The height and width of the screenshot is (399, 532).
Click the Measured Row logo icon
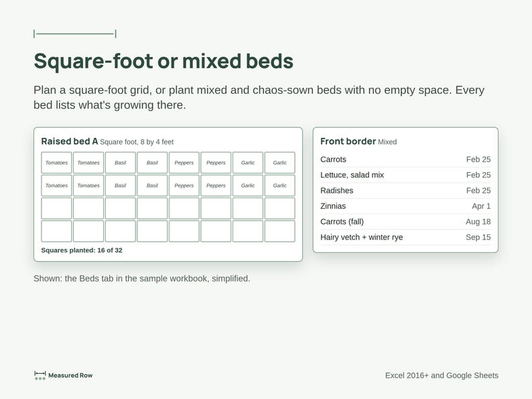(x=40, y=376)
